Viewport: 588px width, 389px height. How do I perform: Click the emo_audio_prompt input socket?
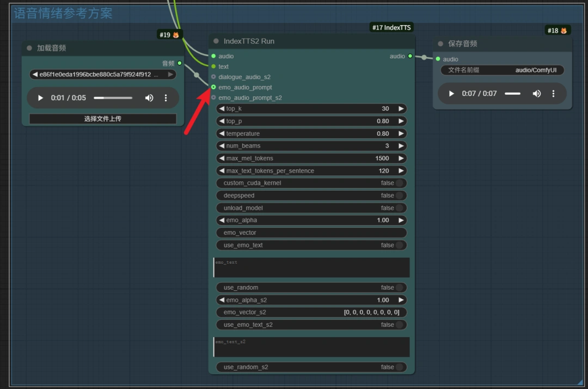click(213, 87)
